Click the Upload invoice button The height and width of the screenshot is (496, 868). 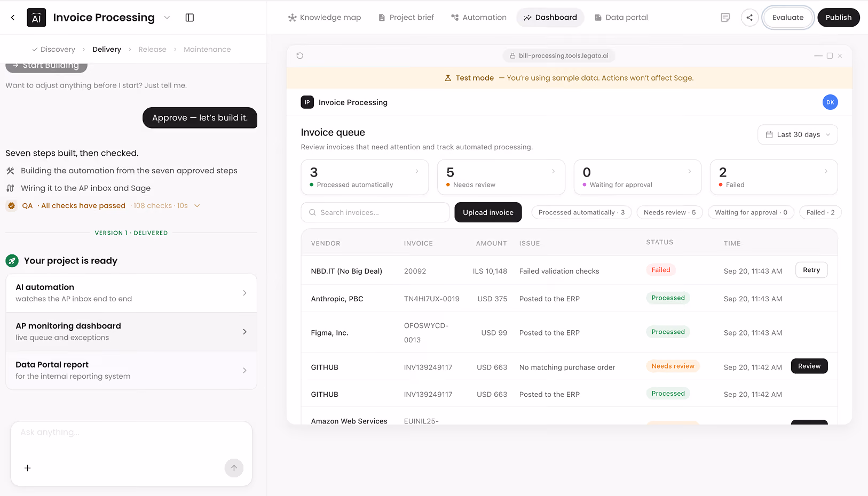click(488, 212)
